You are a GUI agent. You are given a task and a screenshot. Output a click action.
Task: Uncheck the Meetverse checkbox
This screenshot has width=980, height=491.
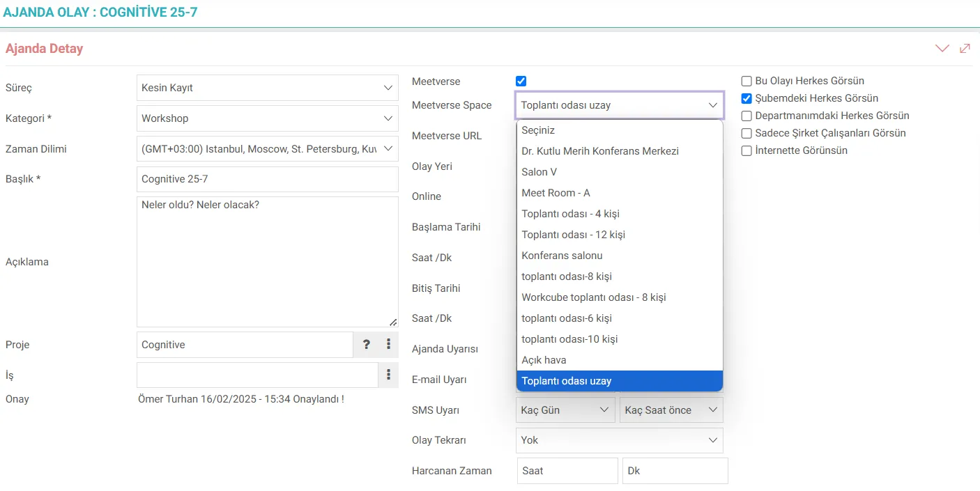[x=521, y=81]
